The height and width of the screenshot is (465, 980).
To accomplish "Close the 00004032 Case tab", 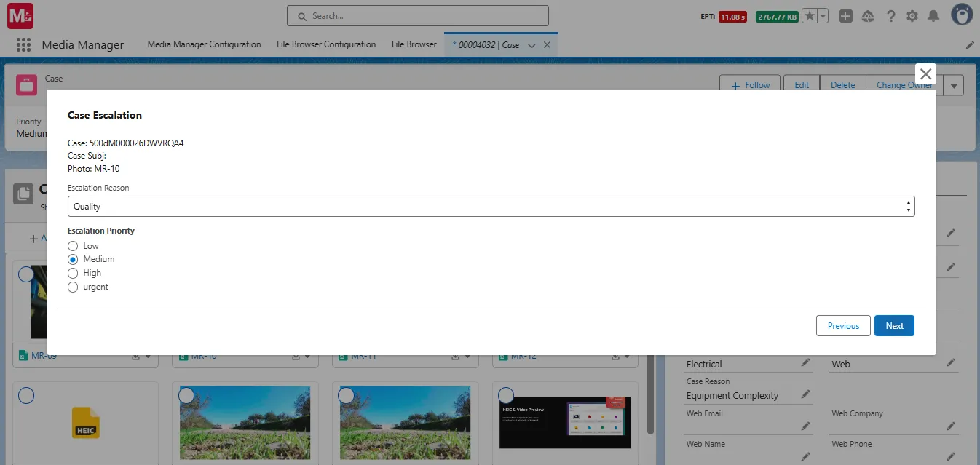I will (x=547, y=45).
